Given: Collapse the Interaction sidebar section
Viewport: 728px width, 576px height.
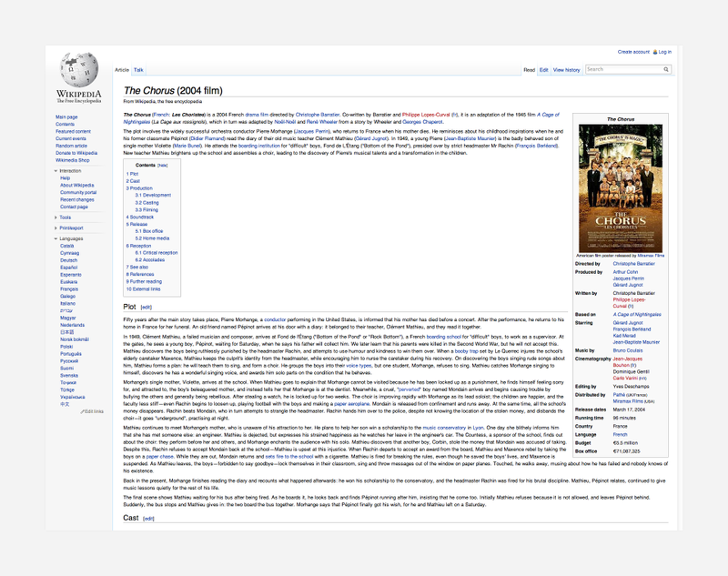Looking at the screenshot, I should [x=56, y=171].
